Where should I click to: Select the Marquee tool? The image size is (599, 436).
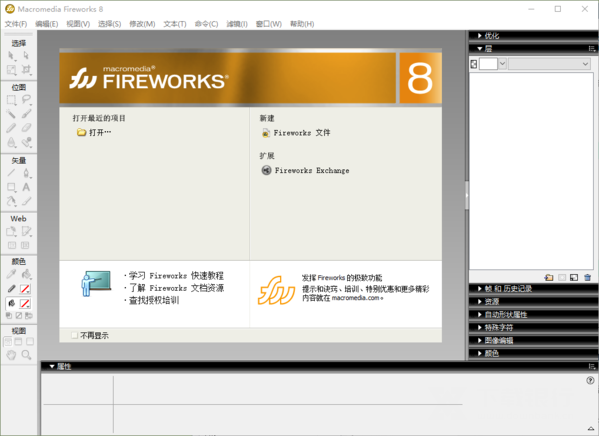[11, 100]
